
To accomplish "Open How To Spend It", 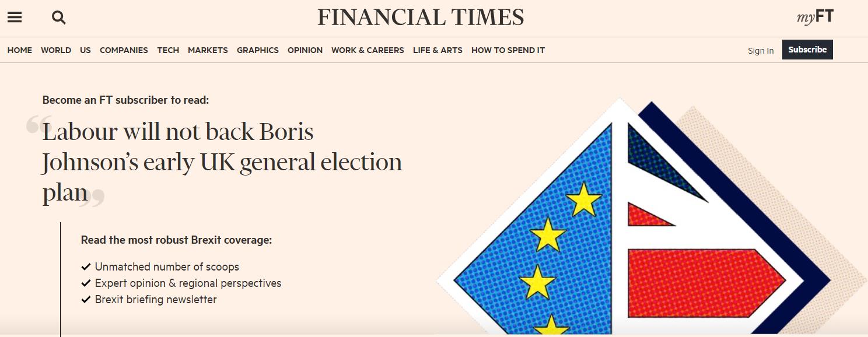I will 508,50.
